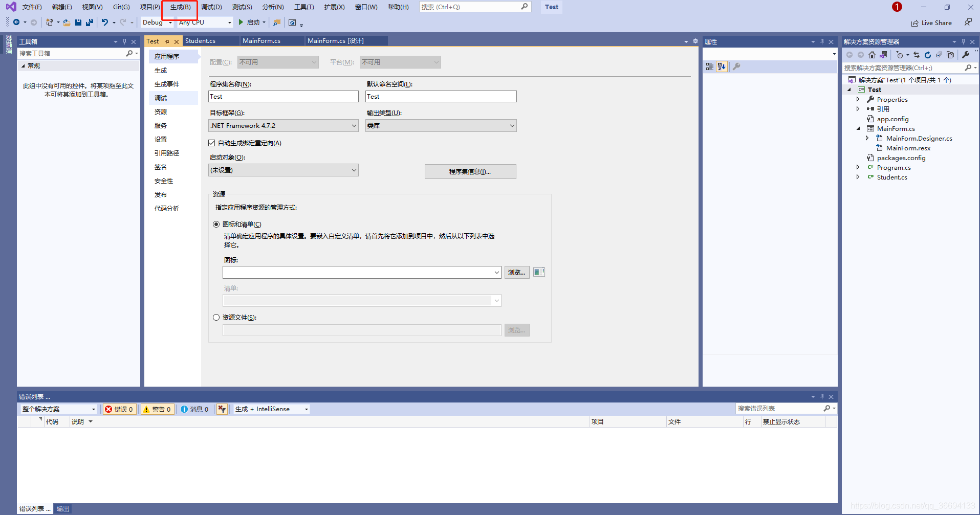The image size is (980, 515).
Task: Click the default namespace input field
Action: (441, 97)
